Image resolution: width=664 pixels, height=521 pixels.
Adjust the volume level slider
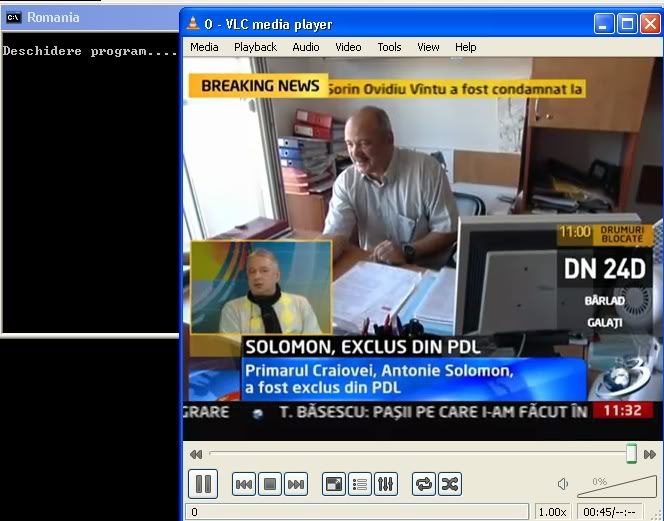coord(616,486)
